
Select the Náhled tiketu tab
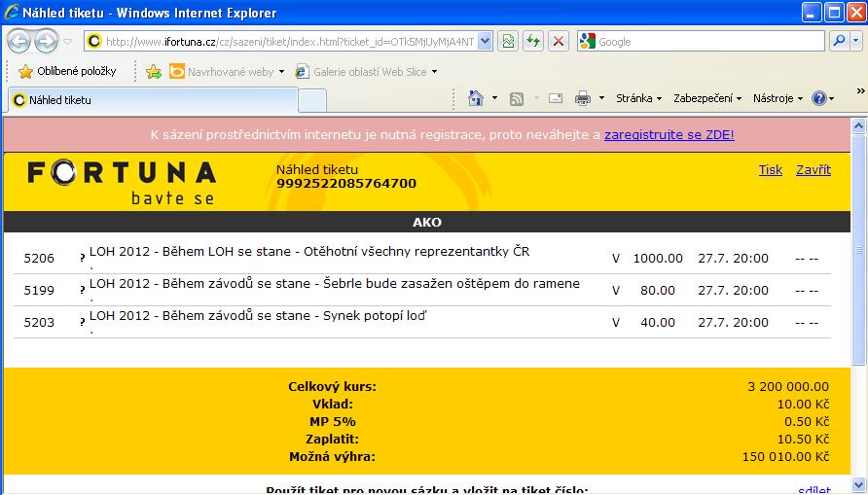pos(152,101)
